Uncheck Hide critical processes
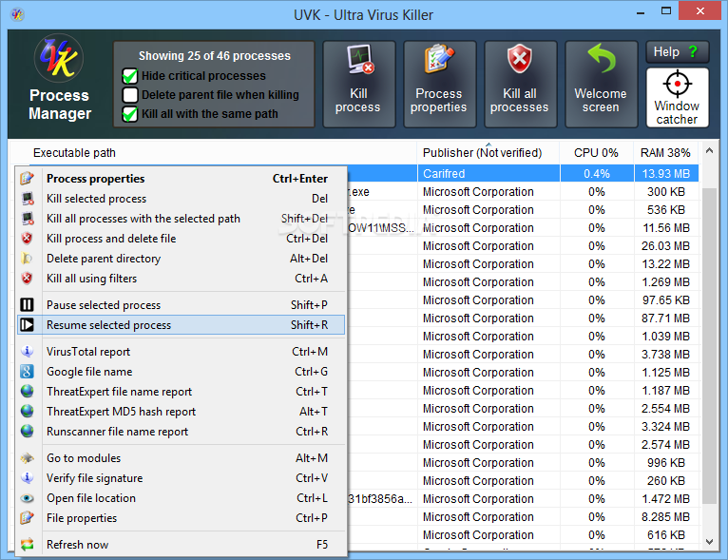Image resolution: width=728 pixels, height=560 pixels. click(x=130, y=76)
